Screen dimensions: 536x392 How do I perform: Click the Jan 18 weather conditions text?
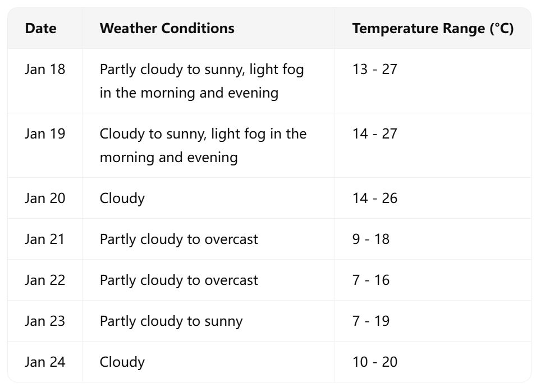201,81
